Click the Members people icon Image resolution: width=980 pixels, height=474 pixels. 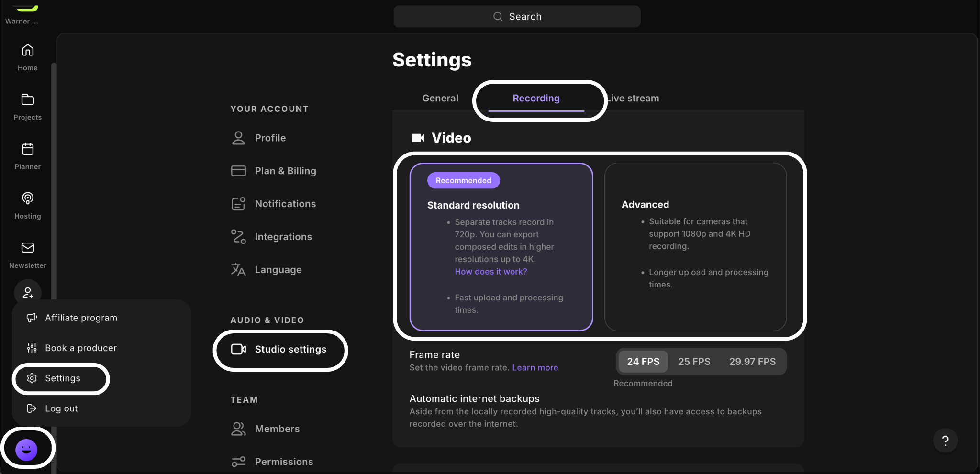(x=238, y=429)
